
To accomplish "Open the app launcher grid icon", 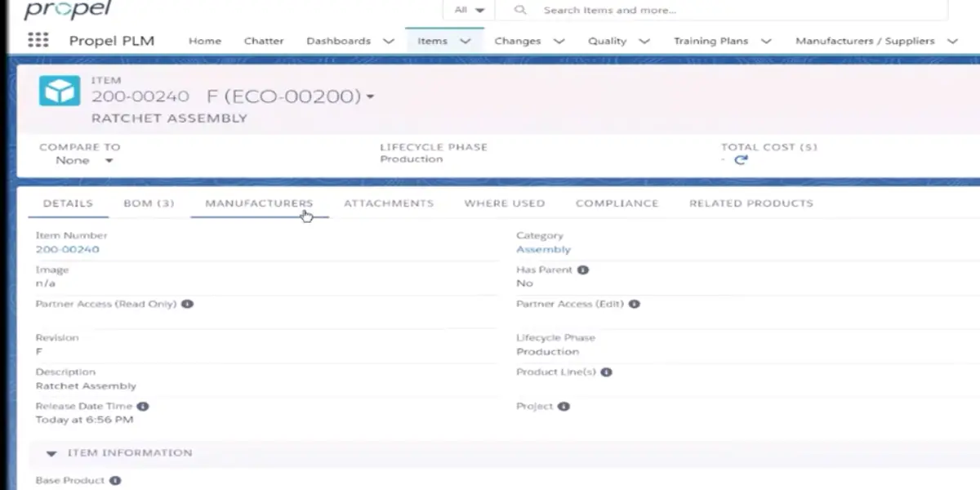I will pos(38,40).
